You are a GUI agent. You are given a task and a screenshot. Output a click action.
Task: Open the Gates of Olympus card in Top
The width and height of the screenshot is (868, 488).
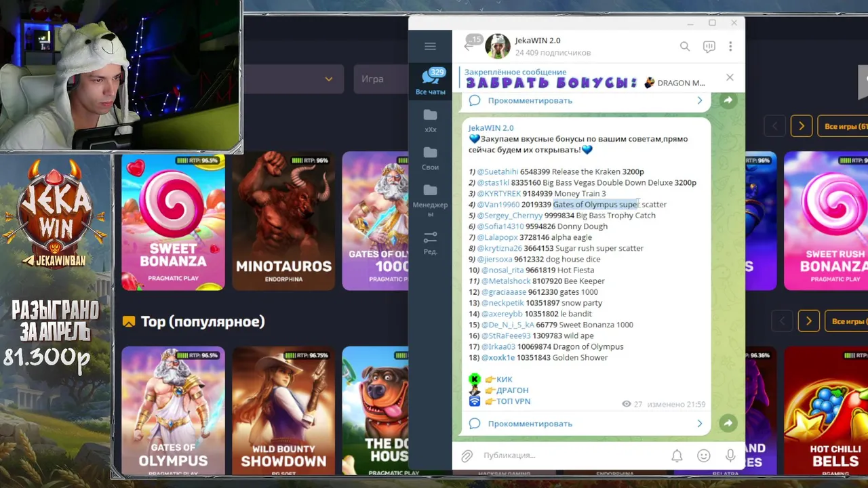pos(173,411)
